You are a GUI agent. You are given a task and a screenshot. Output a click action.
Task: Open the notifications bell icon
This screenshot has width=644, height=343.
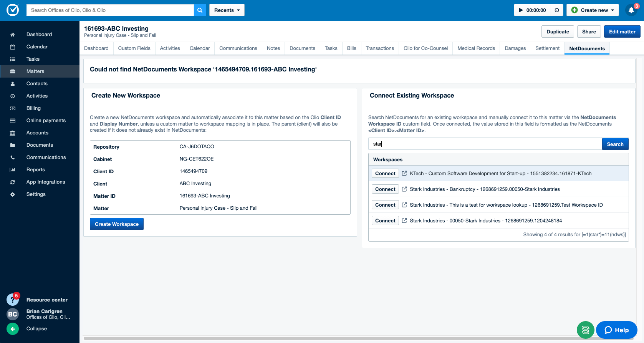coord(631,10)
